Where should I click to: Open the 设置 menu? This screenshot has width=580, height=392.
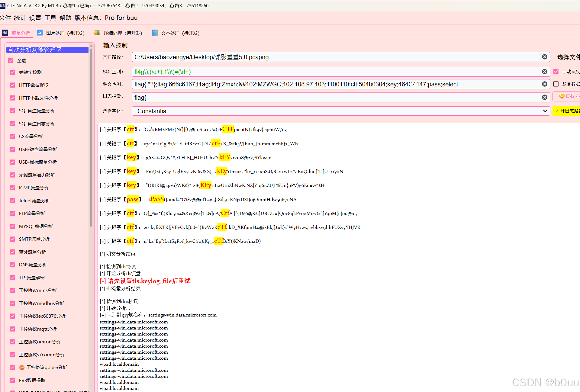(x=35, y=18)
